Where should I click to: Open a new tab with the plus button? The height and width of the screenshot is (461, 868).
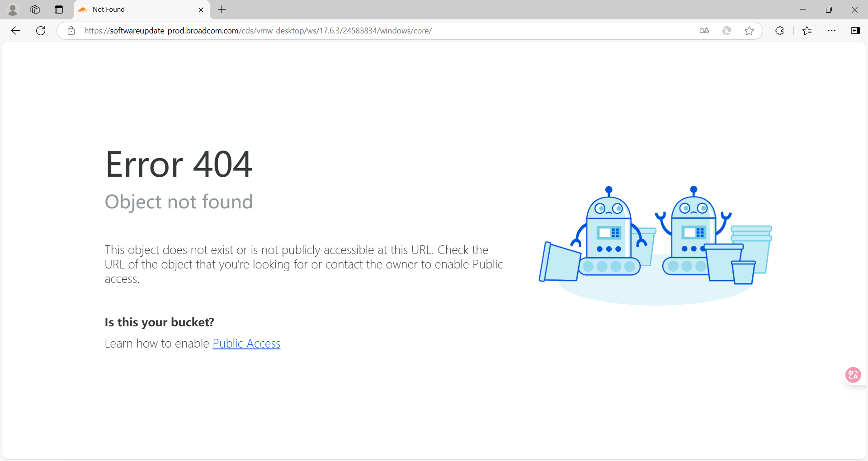point(222,9)
